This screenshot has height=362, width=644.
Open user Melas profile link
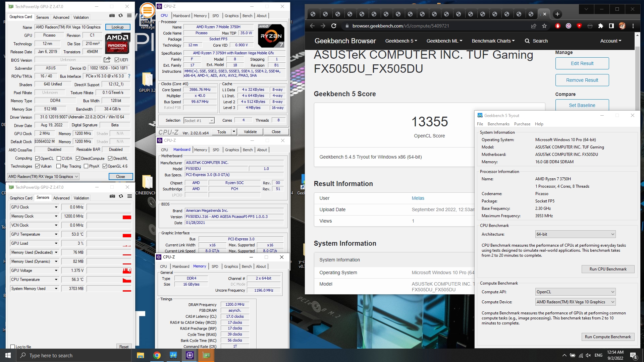418,198
